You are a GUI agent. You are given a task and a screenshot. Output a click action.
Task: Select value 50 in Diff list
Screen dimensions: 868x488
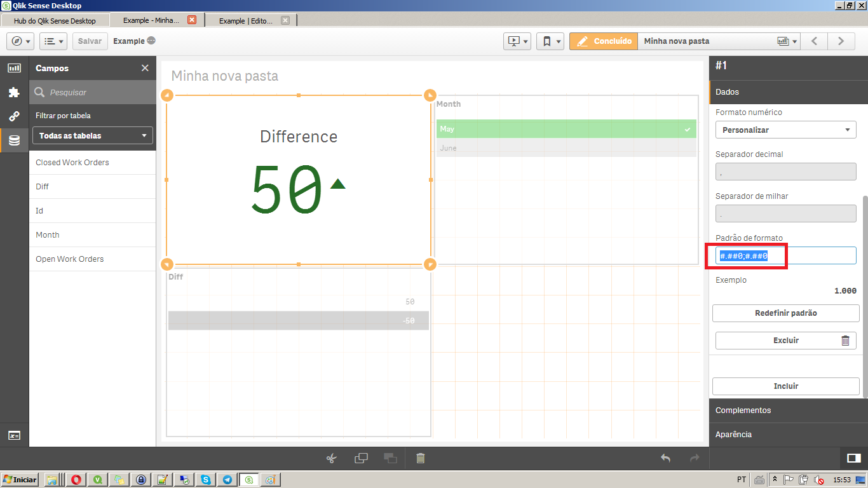(299, 302)
